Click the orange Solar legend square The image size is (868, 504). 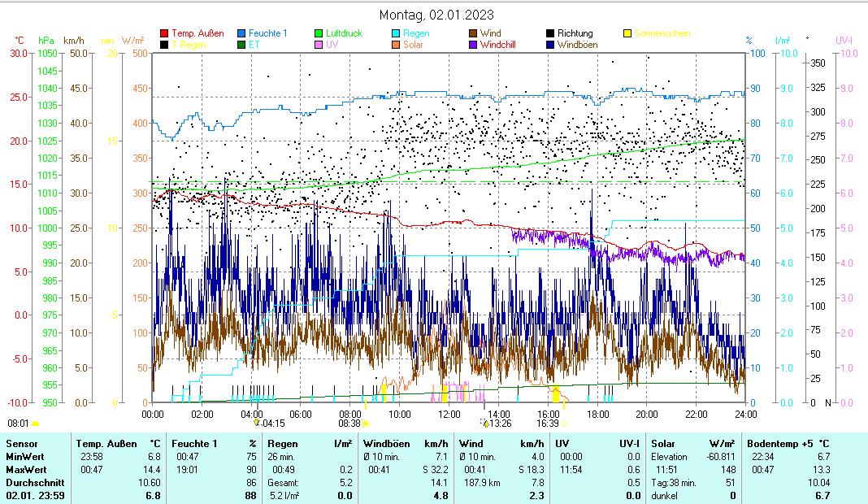tap(395, 45)
